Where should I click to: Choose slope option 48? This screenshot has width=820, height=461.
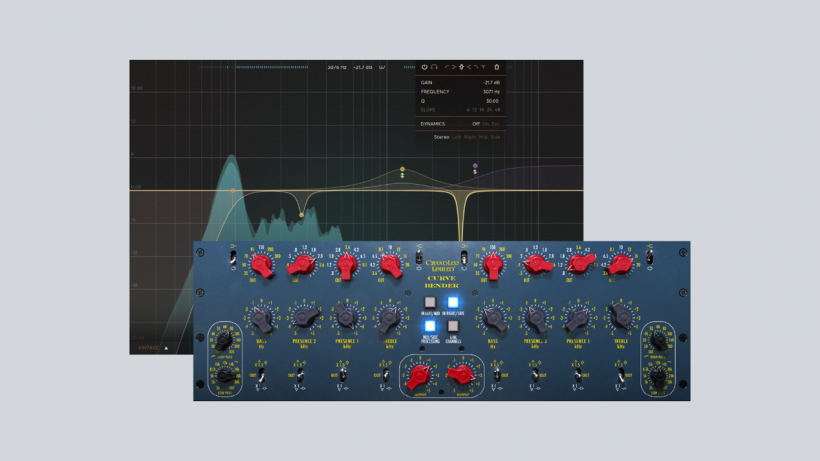tap(497, 110)
